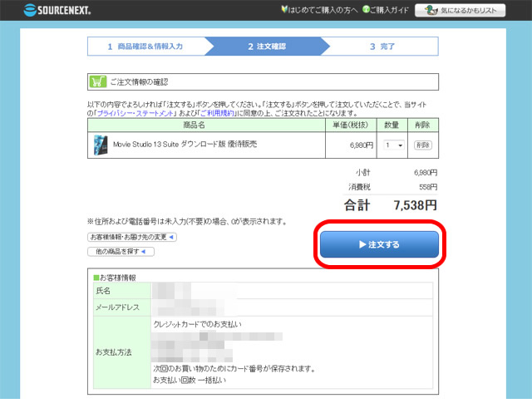The height and width of the screenshot is (413, 532).
Task: Open the quantity dropdown
Action: (393, 145)
